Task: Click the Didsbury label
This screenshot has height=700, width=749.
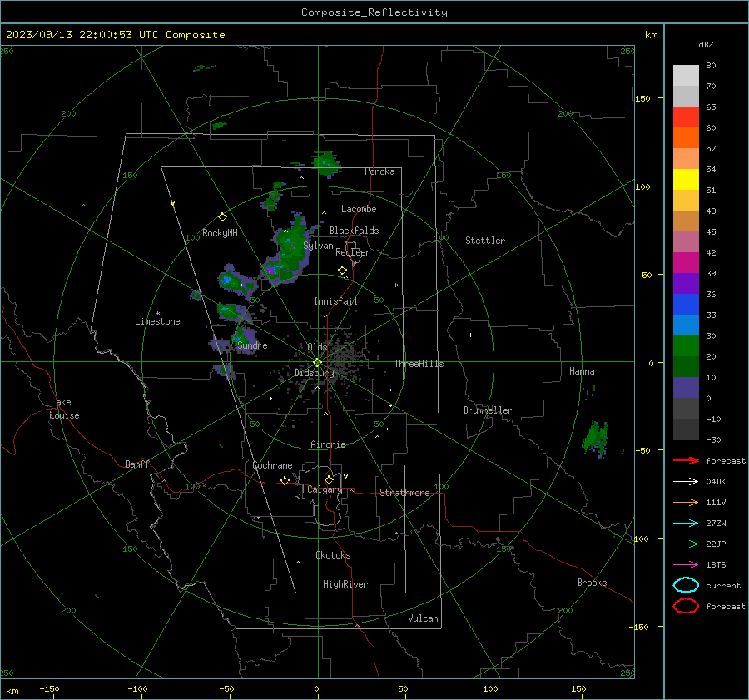Action: [x=315, y=373]
